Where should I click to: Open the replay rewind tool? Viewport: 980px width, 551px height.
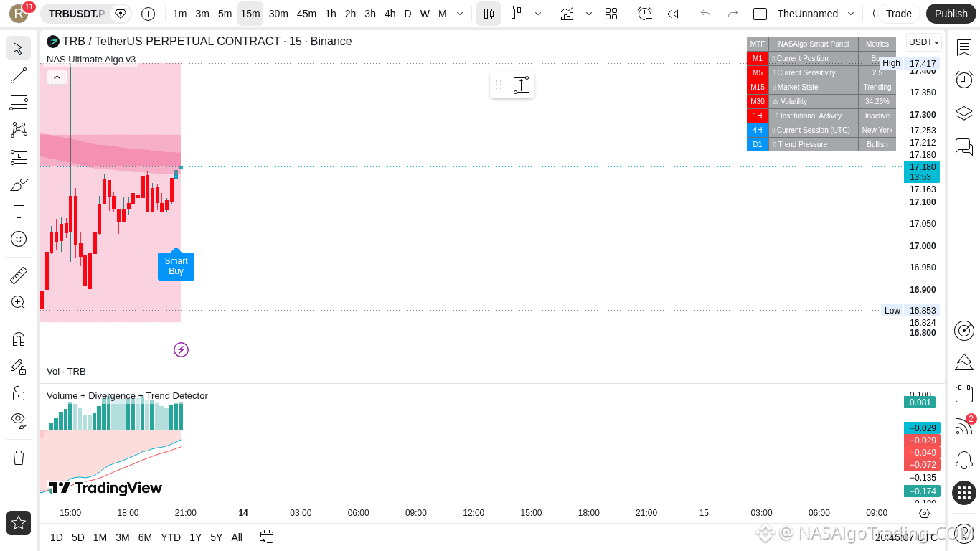click(672, 14)
